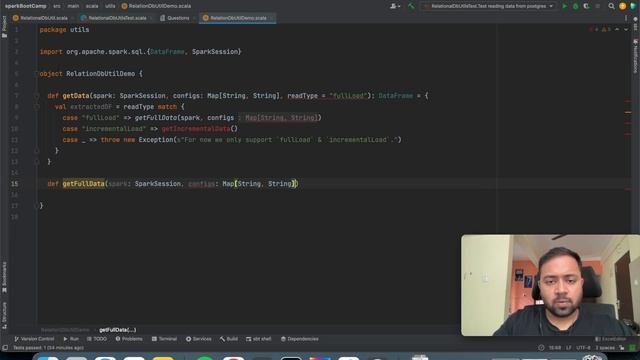Collapse the object RelationDbUtilDemo fold marker
This screenshot has width=640, height=360.
(36, 74)
